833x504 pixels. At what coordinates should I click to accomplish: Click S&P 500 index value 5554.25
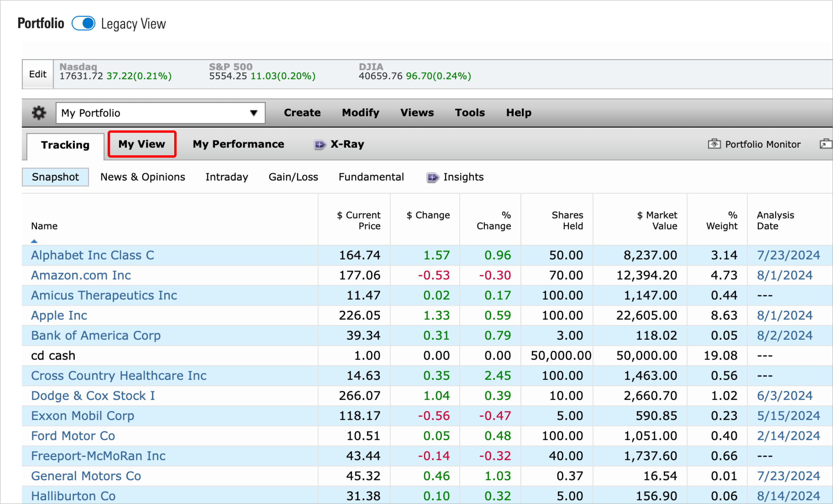coord(228,76)
